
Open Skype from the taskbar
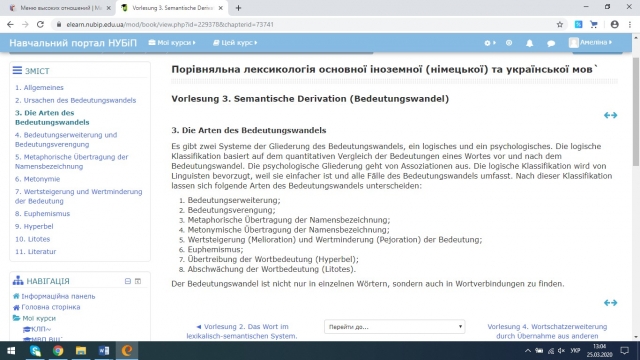35,351
